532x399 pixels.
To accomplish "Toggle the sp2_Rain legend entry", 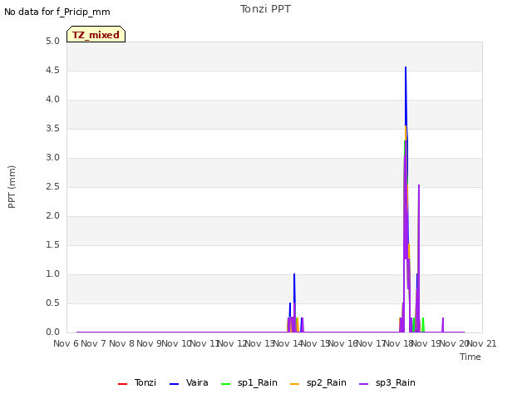I will [x=318, y=382].
